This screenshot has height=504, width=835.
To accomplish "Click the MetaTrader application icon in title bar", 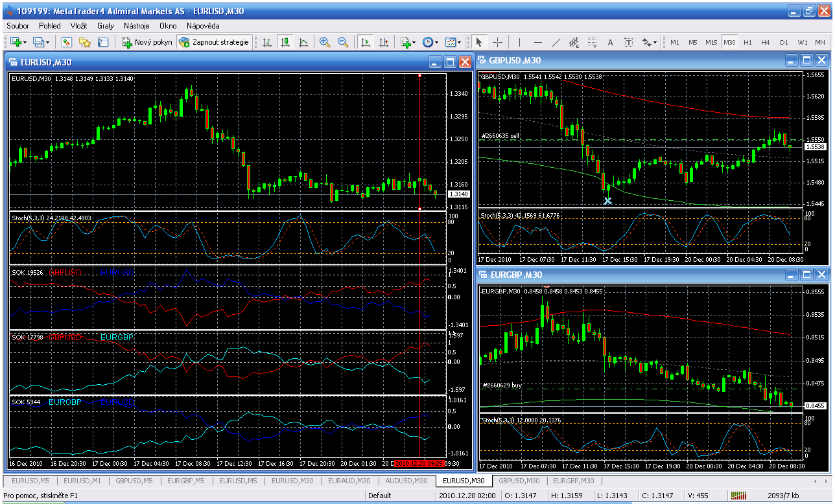I will click(x=9, y=11).
